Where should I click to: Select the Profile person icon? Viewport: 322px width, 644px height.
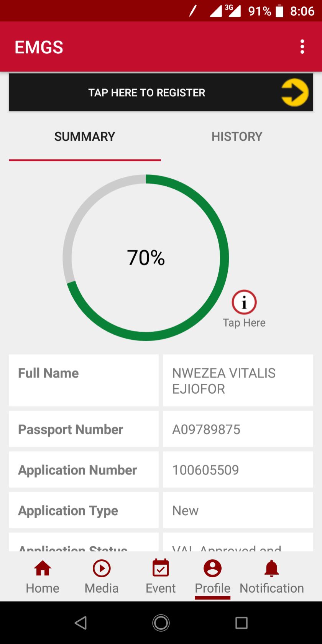212,568
